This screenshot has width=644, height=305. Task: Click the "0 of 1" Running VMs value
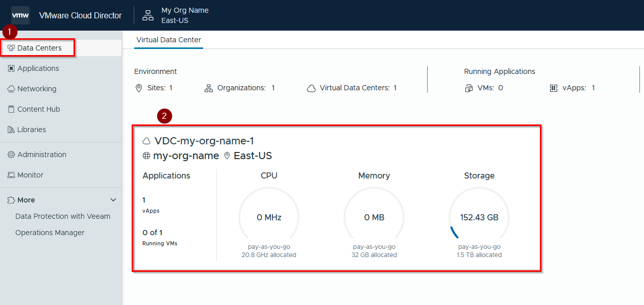pos(152,233)
